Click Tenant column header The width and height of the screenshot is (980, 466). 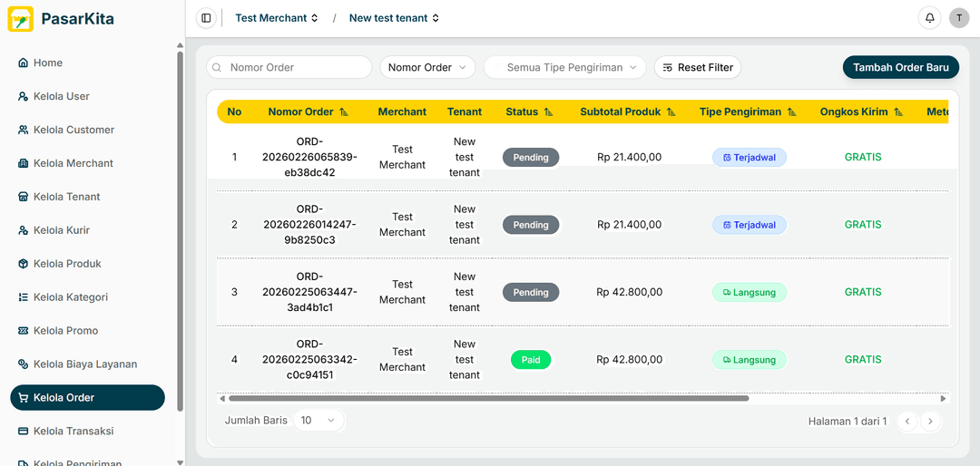point(465,112)
